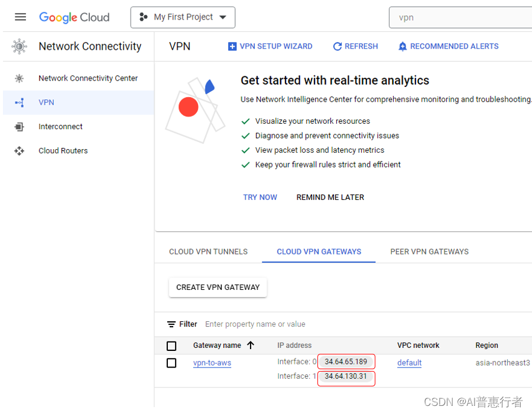Click CREATE VPN GATEWAY button
This screenshot has height=413, width=532.
[218, 288]
